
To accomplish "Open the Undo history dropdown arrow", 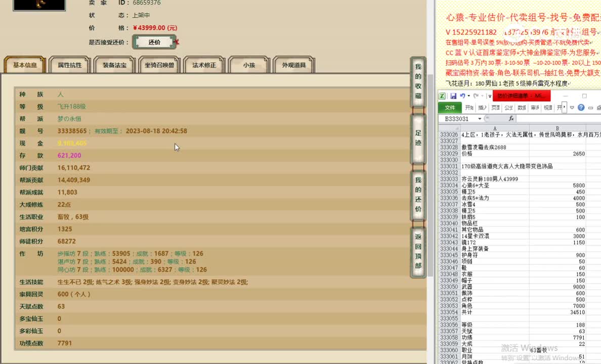I will [468, 96].
